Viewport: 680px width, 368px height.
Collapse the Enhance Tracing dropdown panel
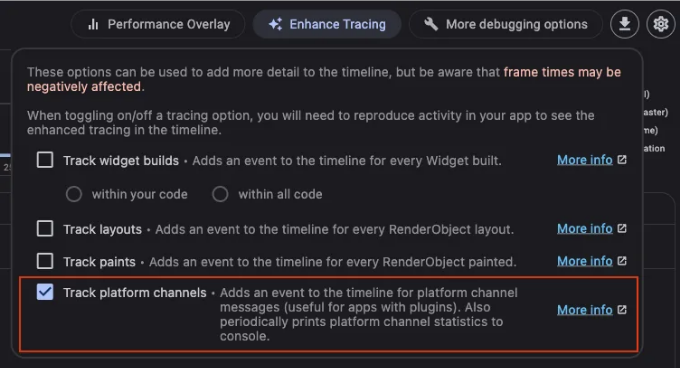pyautogui.click(x=327, y=24)
